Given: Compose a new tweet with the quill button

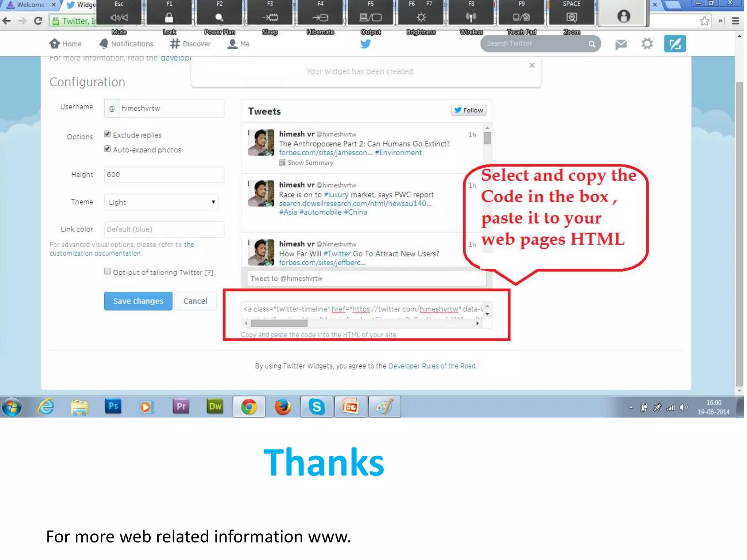Looking at the screenshot, I should pyautogui.click(x=675, y=44).
